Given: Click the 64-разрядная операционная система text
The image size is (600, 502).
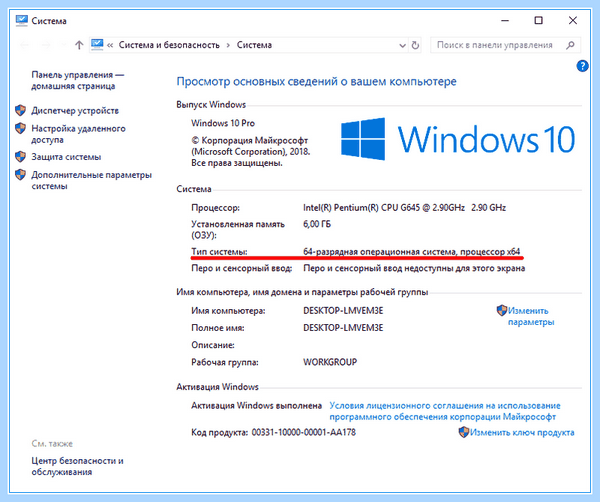Looking at the screenshot, I should point(411,251).
